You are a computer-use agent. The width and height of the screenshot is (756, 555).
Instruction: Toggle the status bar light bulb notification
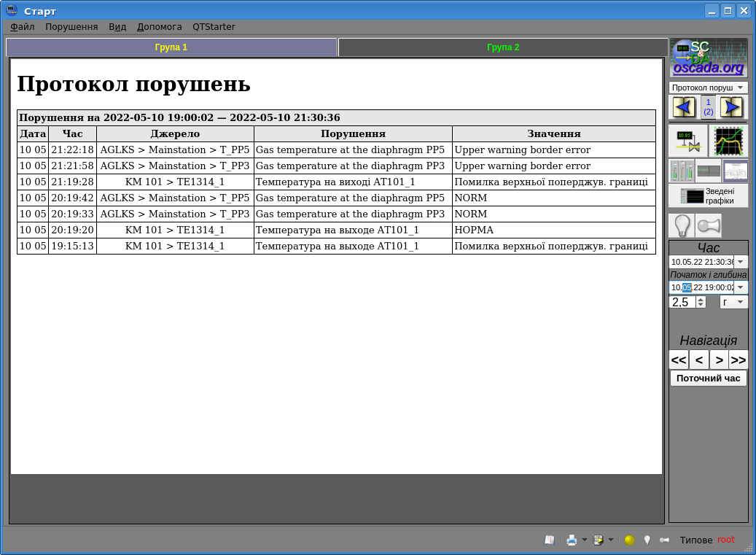(x=647, y=540)
